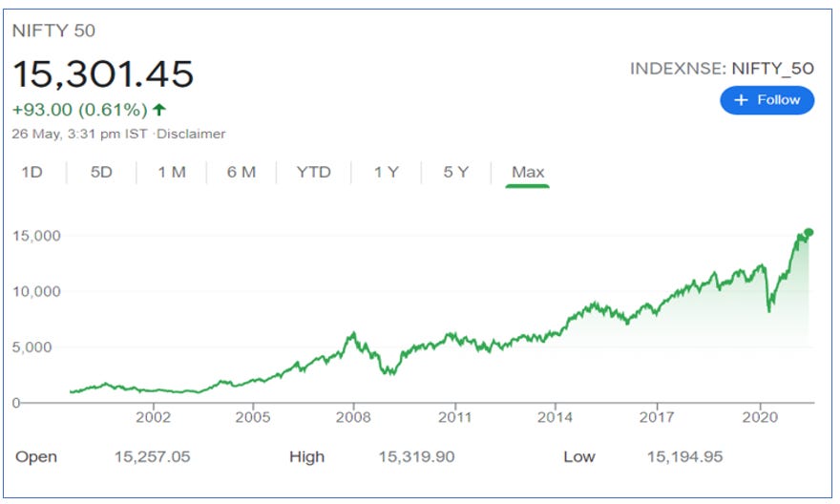
Task: Click the 15,000 y-axis label
Action: click(x=36, y=236)
